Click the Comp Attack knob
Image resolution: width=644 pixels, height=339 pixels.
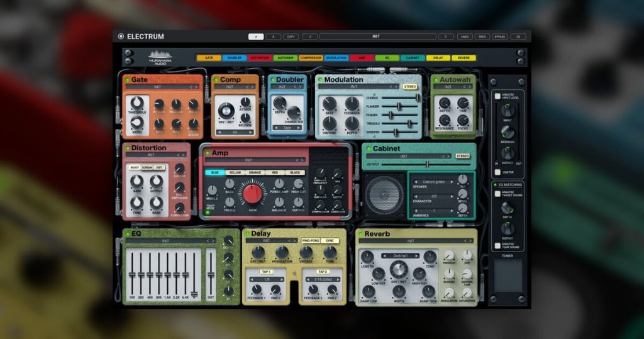245,103
